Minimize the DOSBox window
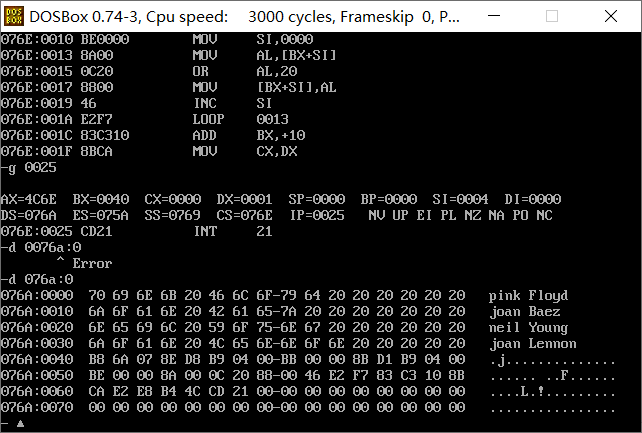642x433 pixels. coord(494,16)
